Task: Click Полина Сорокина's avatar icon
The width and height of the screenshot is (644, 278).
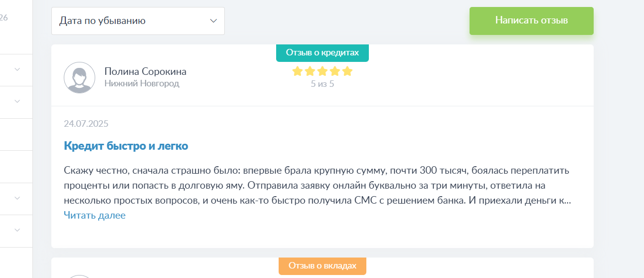Action: pyautogui.click(x=79, y=77)
